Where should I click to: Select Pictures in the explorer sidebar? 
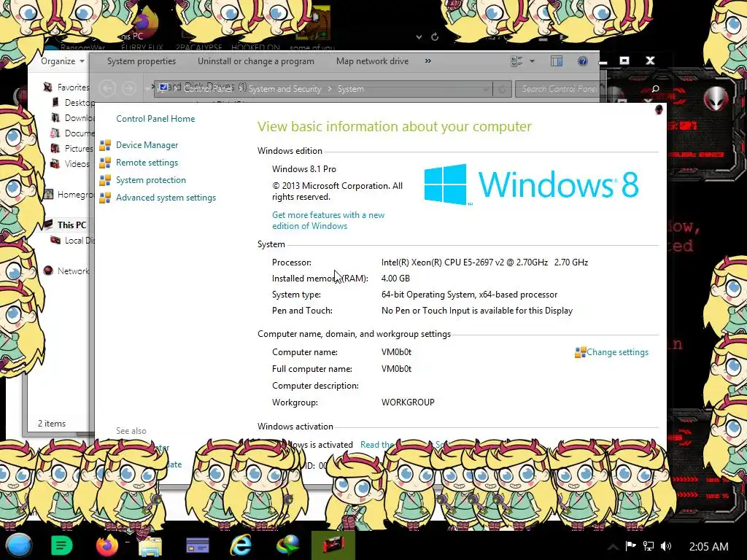(79, 148)
